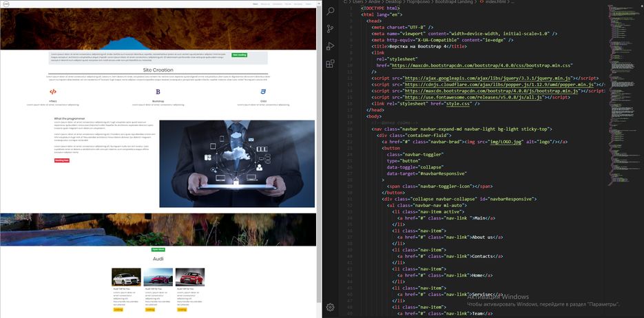Viewport: 644px width, 318px height.
Task: Select the Home link in the navbar
Action: coord(288,4)
